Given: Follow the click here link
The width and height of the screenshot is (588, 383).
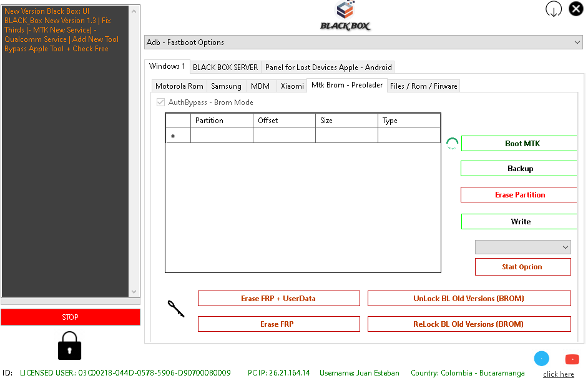Looking at the screenshot, I should 559,374.
